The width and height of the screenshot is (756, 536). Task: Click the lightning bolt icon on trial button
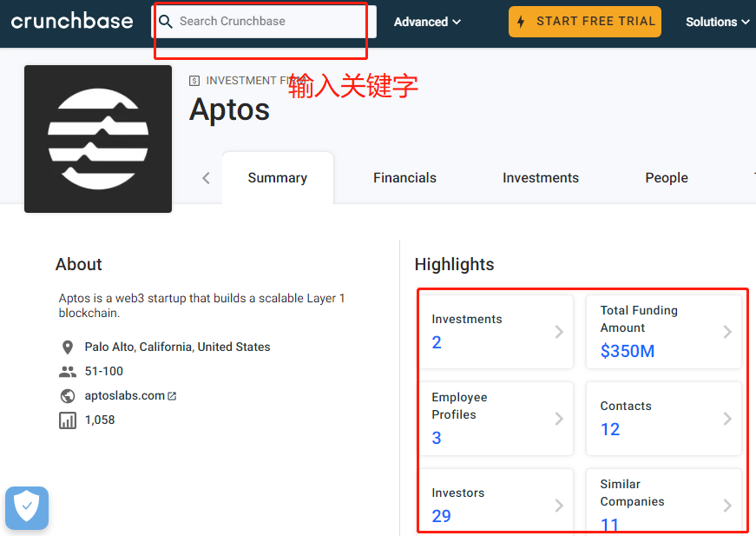[x=521, y=22]
